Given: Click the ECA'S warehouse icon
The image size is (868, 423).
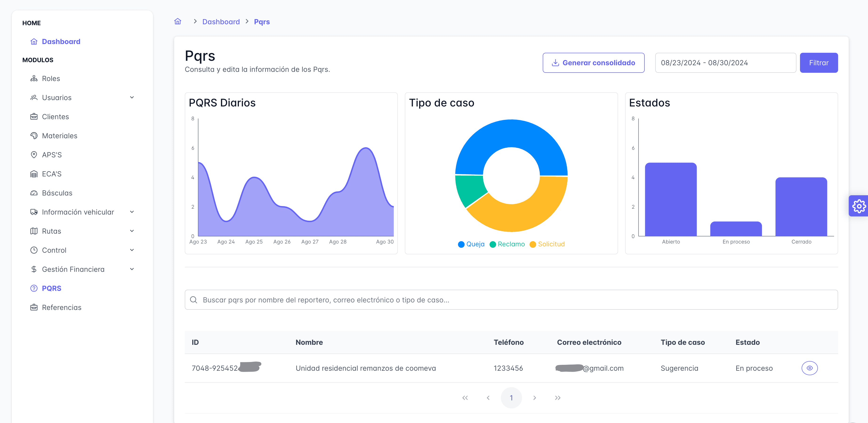Looking at the screenshot, I should [x=34, y=174].
